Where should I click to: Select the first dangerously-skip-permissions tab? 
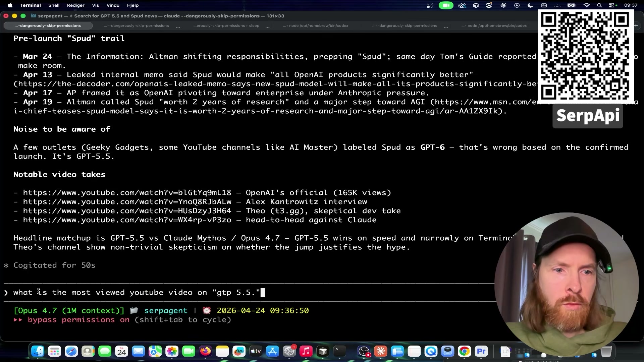point(48,25)
